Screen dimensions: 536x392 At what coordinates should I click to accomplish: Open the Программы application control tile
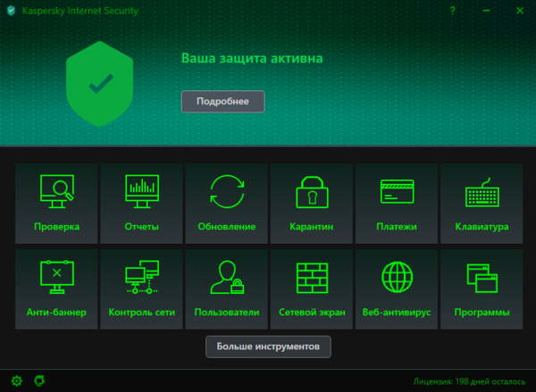[x=482, y=289]
